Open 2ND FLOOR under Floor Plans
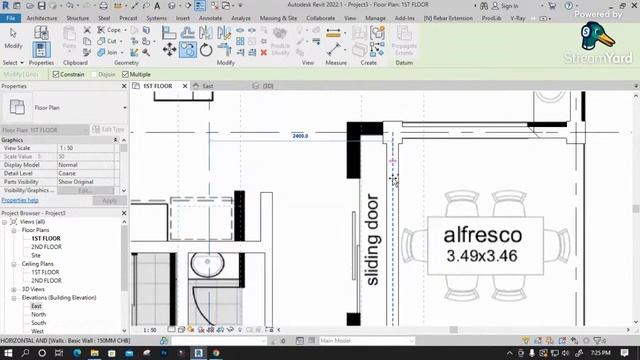Viewport: 640px width, 360px height. click(46, 247)
